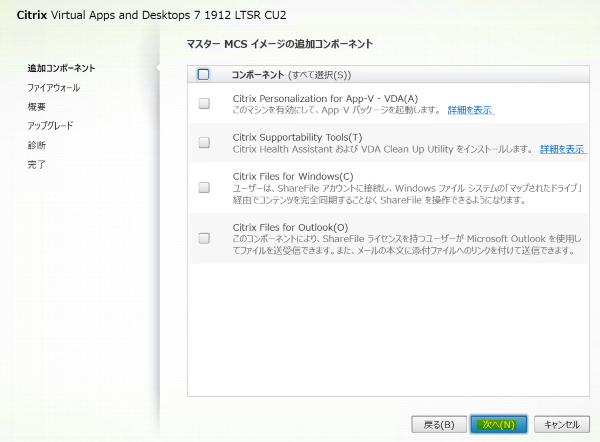
Task: Click the 戻る(B) back button
Action: coord(439,425)
